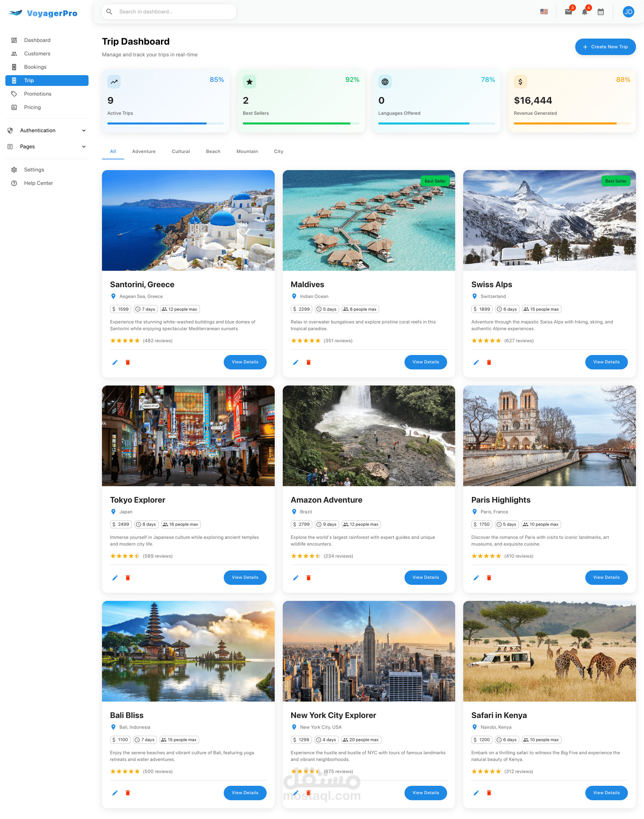This screenshot has height=819, width=644.
Task: Switch to the Adventure category tab
Action: click(x=144, y=152)
